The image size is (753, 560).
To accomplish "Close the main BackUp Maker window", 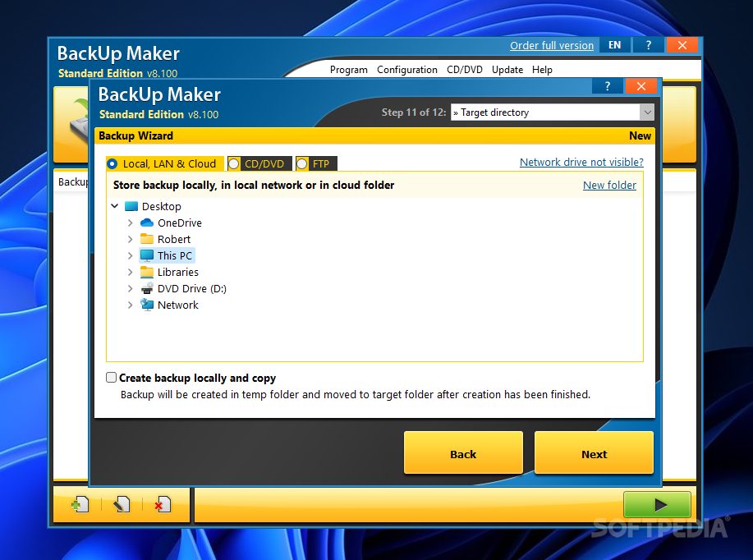I will 682,45.
